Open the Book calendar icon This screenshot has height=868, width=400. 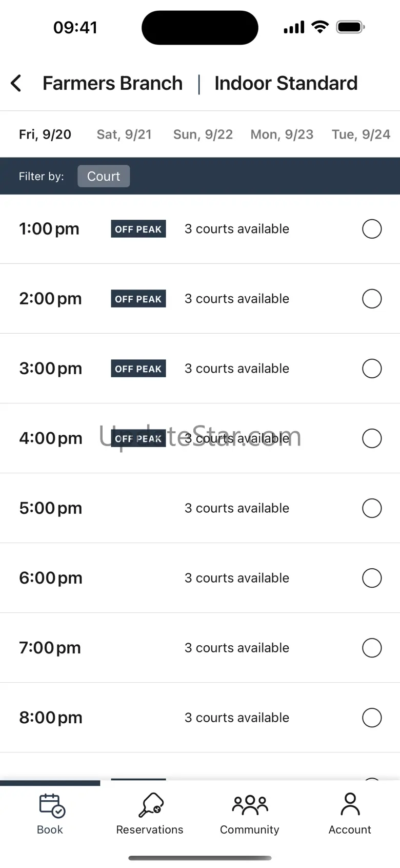pyautogui.click(x=51, y=805)
